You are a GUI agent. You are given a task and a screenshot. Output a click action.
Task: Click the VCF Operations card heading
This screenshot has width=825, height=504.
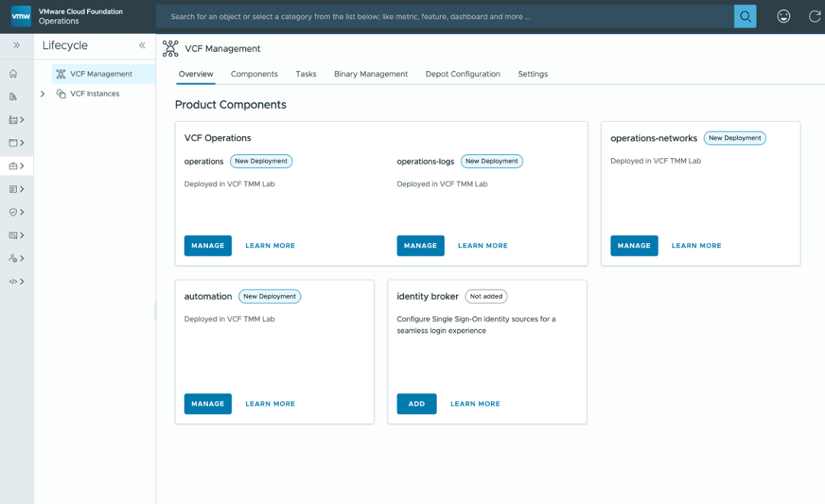tap(218, 138)
